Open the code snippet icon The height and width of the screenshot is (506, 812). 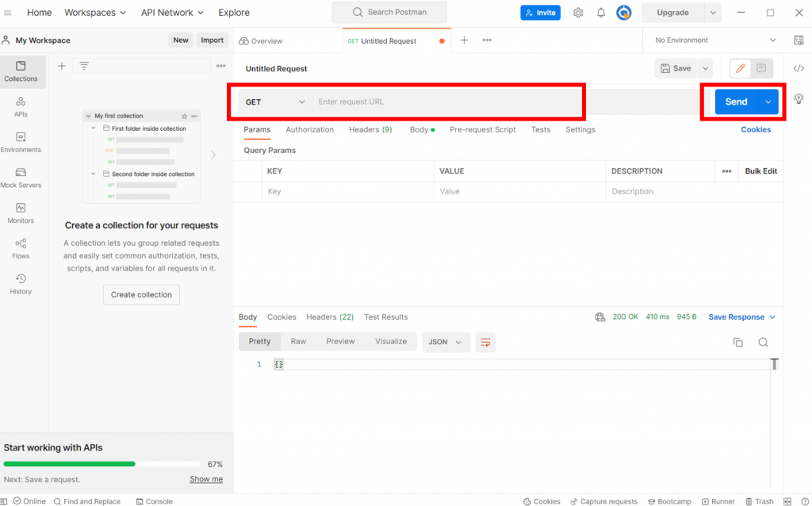799,68
